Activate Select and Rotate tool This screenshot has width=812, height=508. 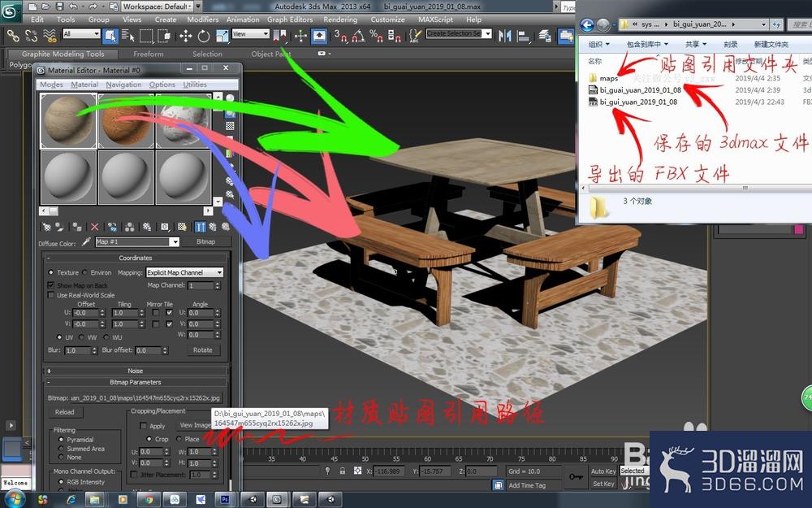pos(204,35)
